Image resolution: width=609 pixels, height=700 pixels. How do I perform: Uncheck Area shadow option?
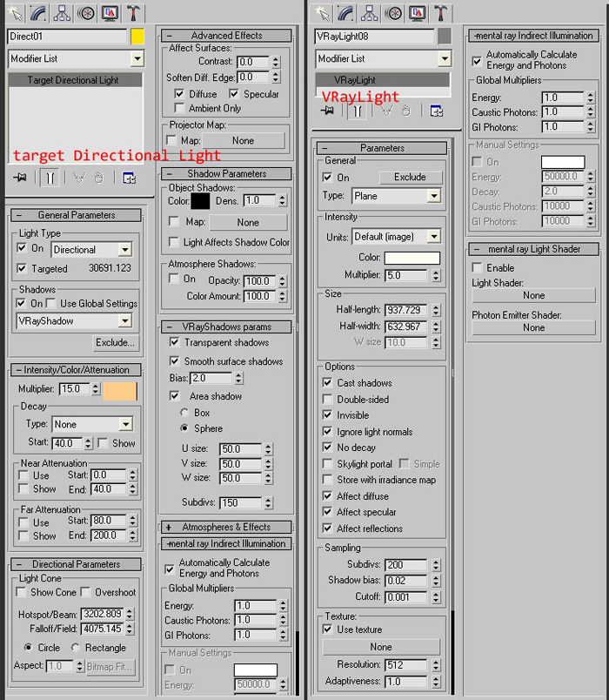[175, 396]
